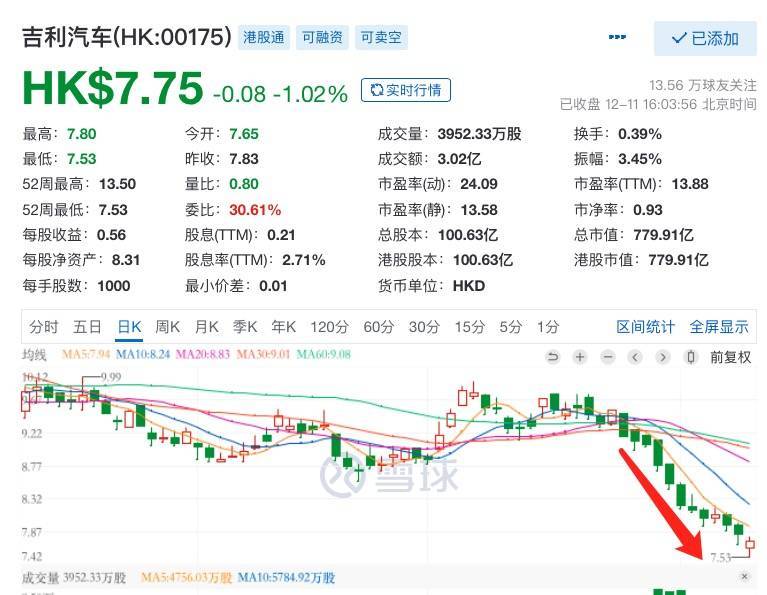This screenshot has width=767, height=595.
Task: Click the 委比 30.61% value
Action: click(x=255, y=210)
